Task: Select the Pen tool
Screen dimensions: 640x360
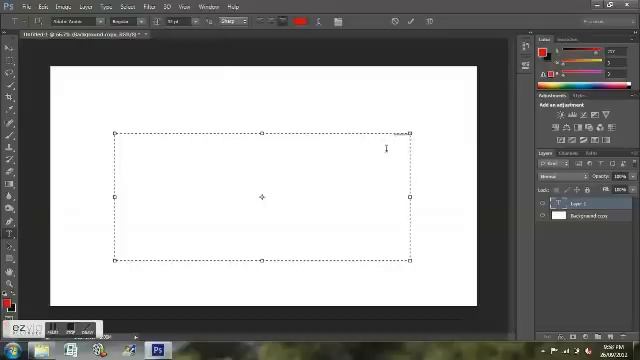Action: coord(9,222)
